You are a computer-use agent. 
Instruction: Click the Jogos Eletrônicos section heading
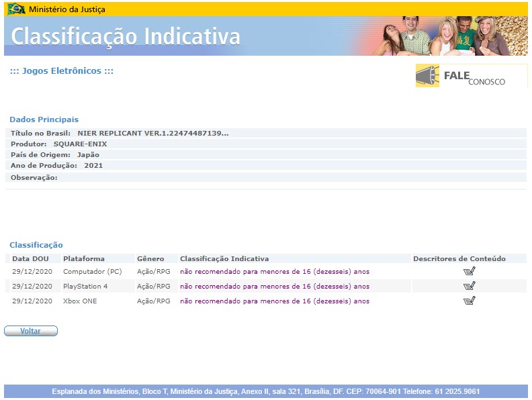[61, 71]
